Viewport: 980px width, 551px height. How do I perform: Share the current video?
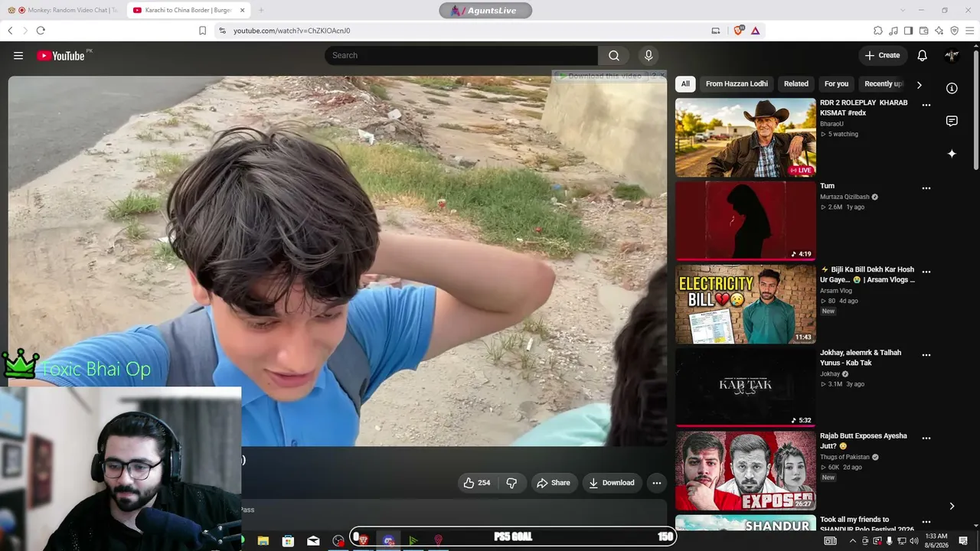[553, 483]
